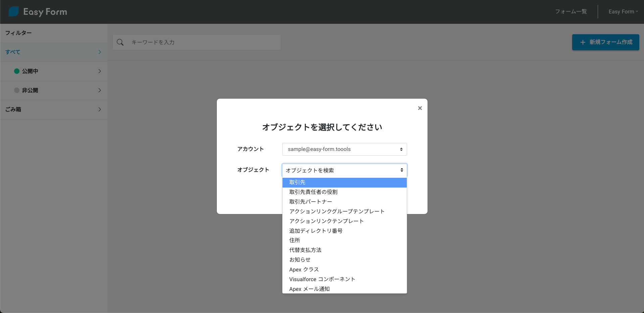Select 取引先 from the object list
The image size is (644, 313).
297,182
